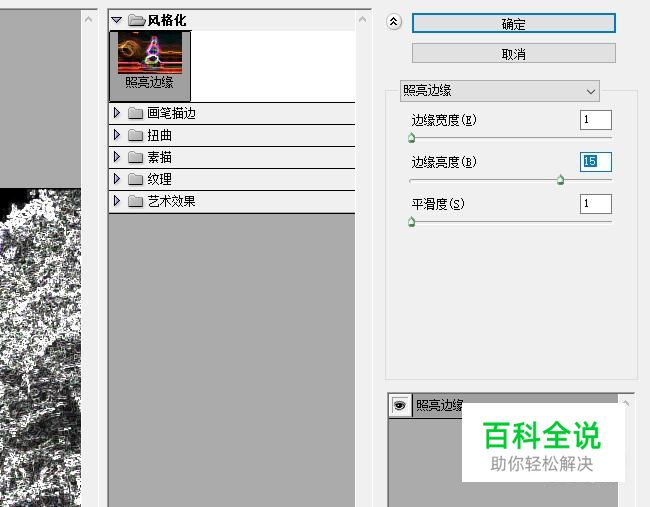Click the 边缘宽度 slider handle

point(411,138)
